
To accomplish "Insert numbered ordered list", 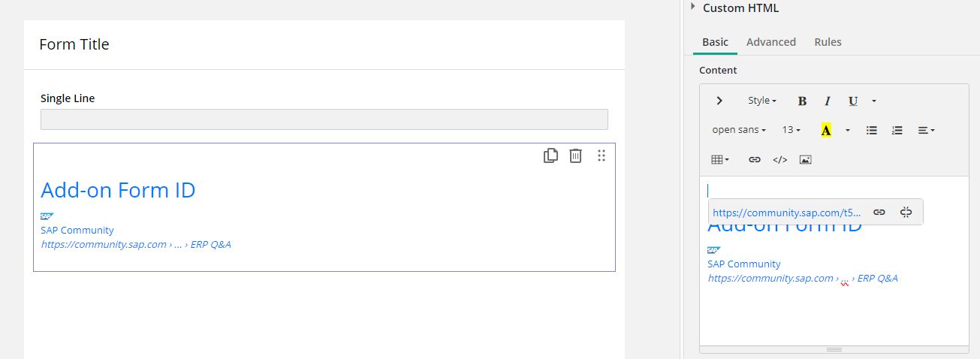I will click(x=897, y=130).
